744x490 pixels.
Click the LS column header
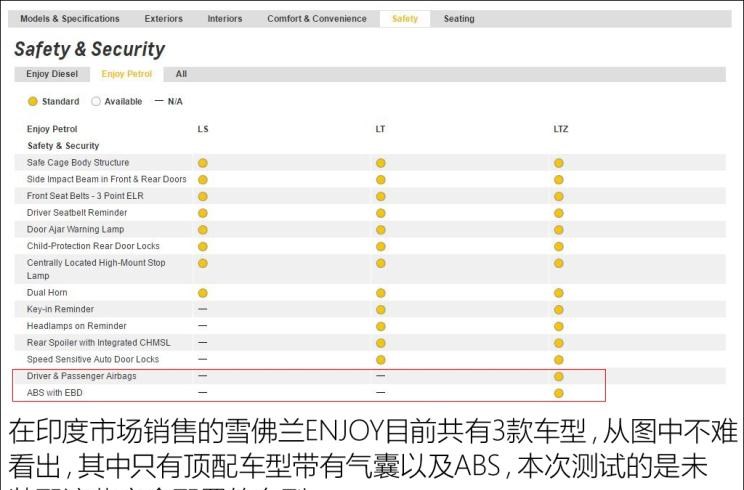(203, 129)
